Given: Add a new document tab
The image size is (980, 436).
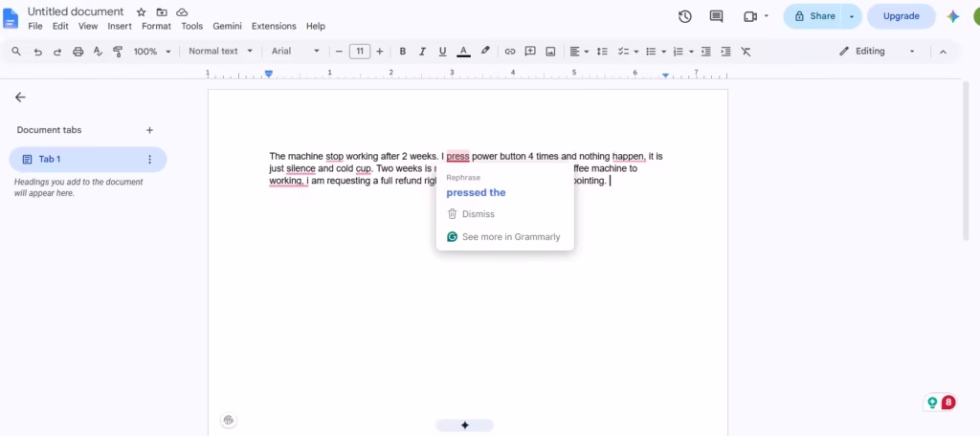Looking at the screenshot, I should coord(149,130).
